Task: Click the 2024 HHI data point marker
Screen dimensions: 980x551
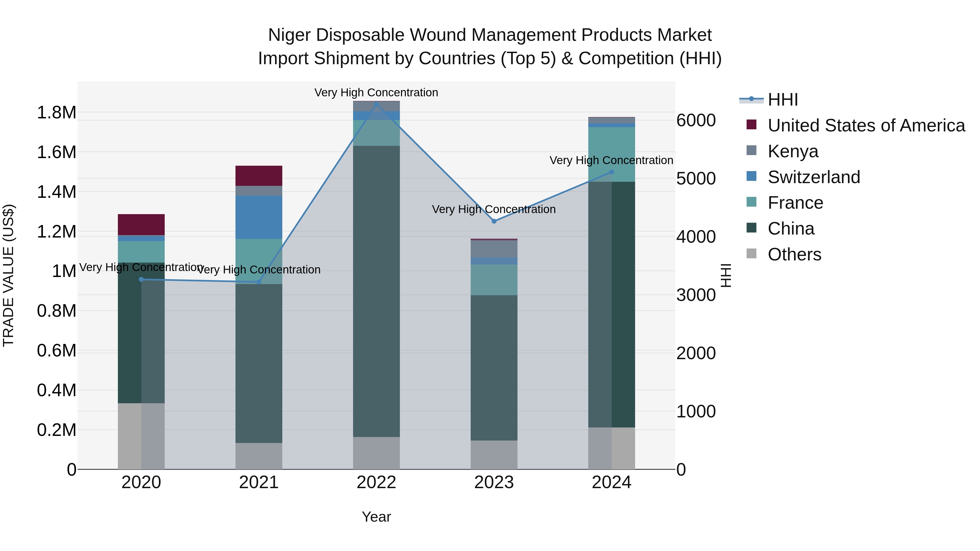Action: pos(611,172)
